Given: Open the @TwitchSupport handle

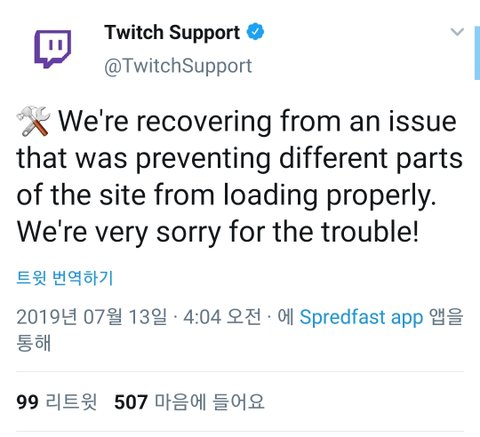Looking at the screenshot, I should pyautogui.click(x=178, y=66).
